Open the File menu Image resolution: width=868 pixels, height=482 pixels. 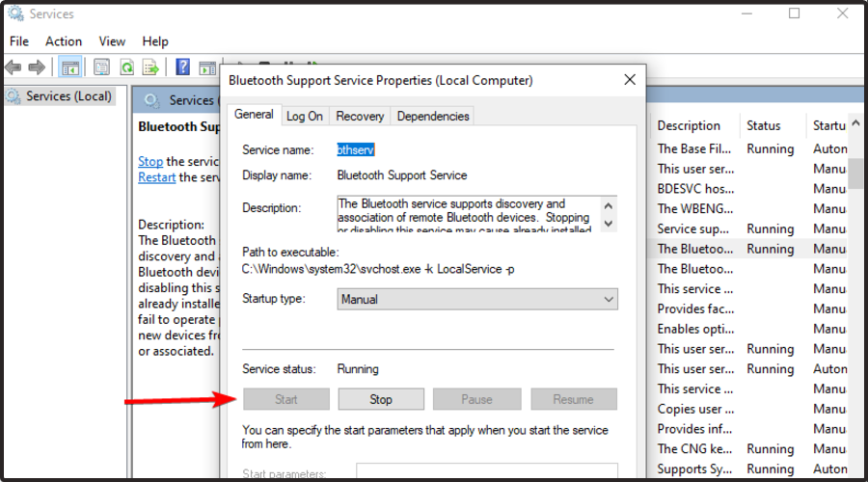[19, 41]
